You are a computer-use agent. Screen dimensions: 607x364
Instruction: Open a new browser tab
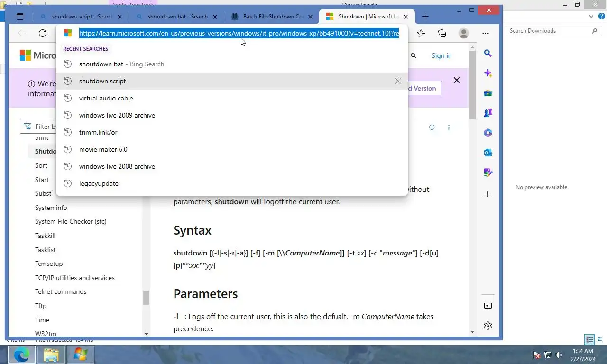point(425,17)
